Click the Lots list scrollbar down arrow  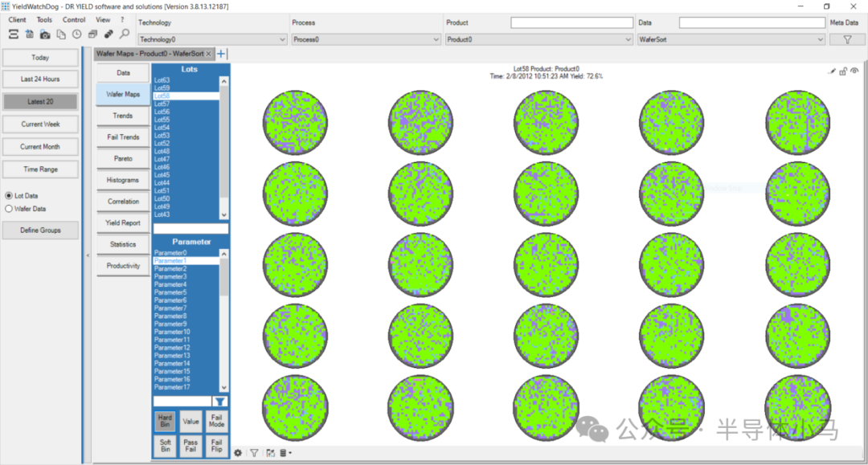pos(223,214)
